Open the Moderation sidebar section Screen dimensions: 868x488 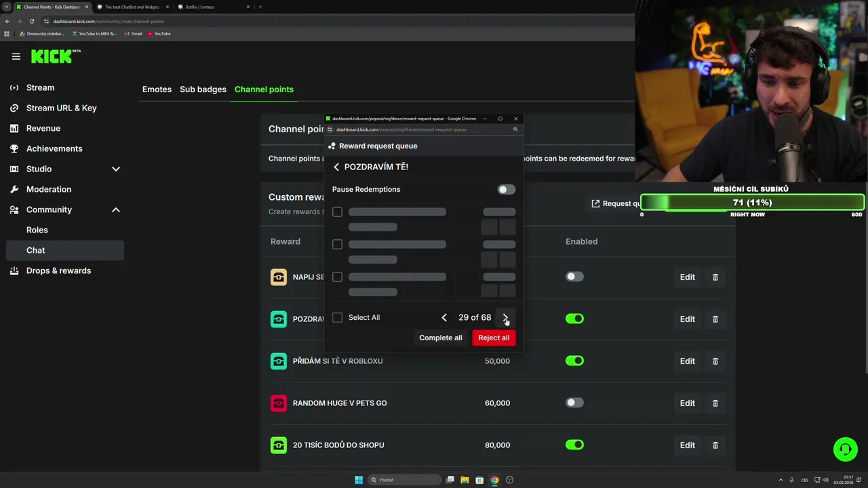pyautogui.click(x=48, y=189)
